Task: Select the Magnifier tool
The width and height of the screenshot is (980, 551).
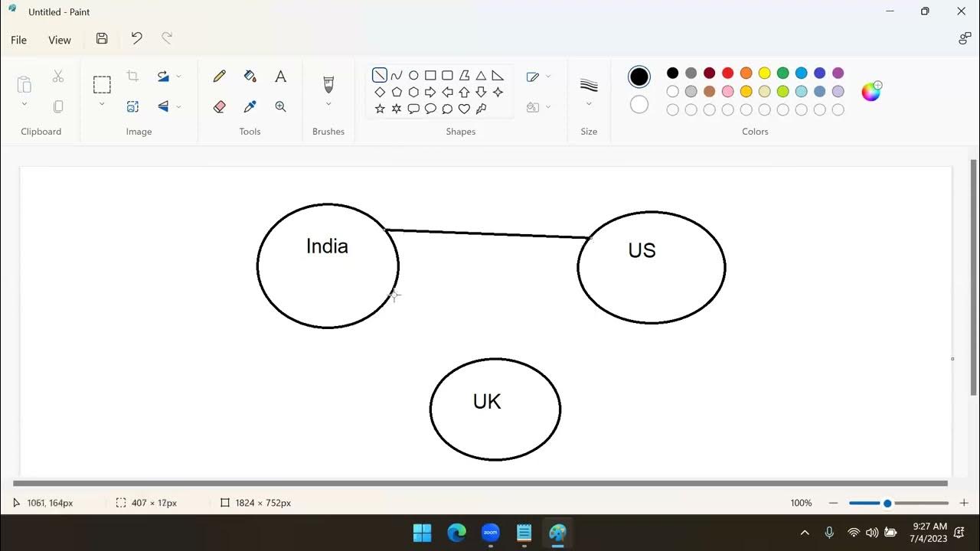Action: coord(280,106)
